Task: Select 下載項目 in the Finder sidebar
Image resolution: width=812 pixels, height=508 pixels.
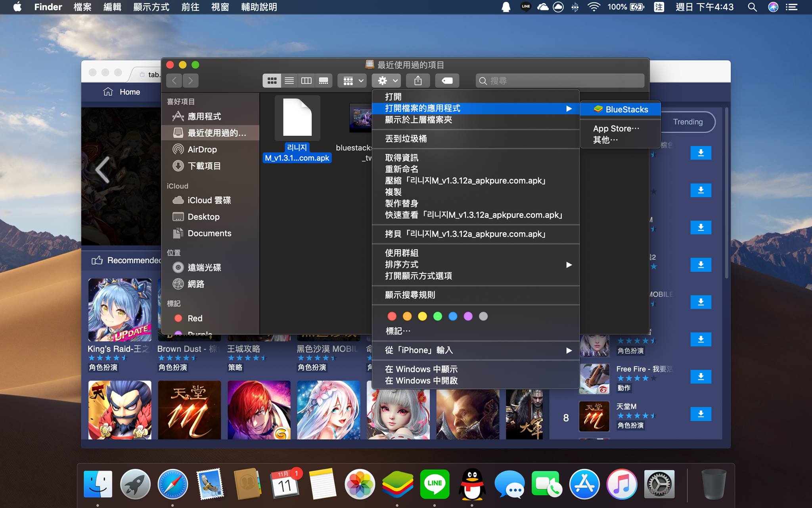Action: click(211, 166)
